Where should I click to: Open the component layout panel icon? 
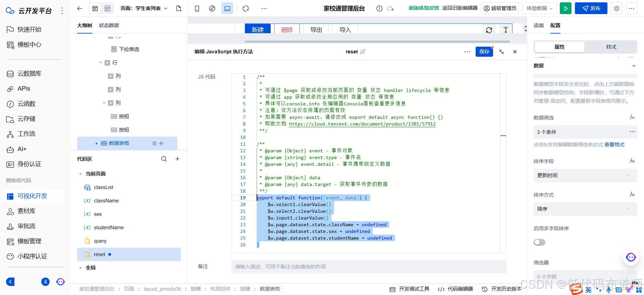[107, 8]
